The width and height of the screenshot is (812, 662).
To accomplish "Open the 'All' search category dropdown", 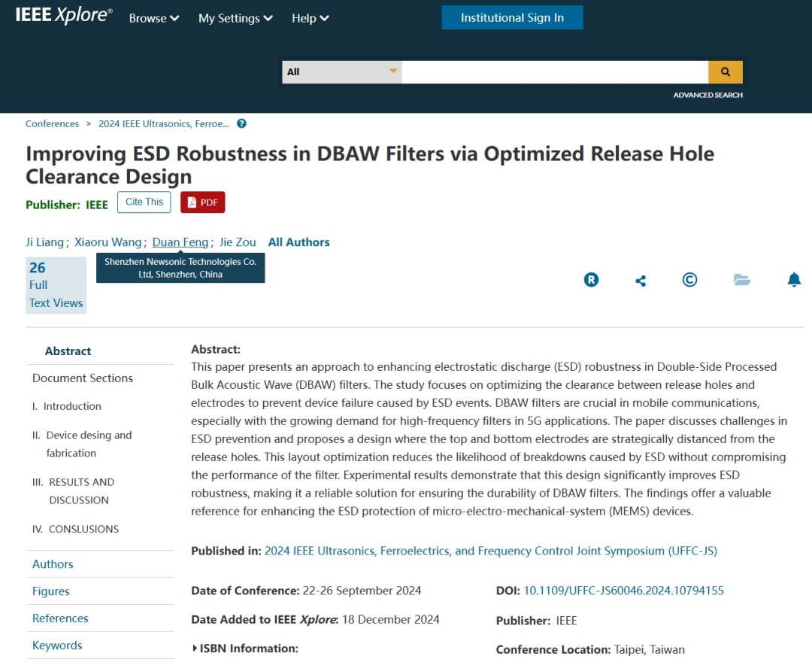I will click(341, 71).
